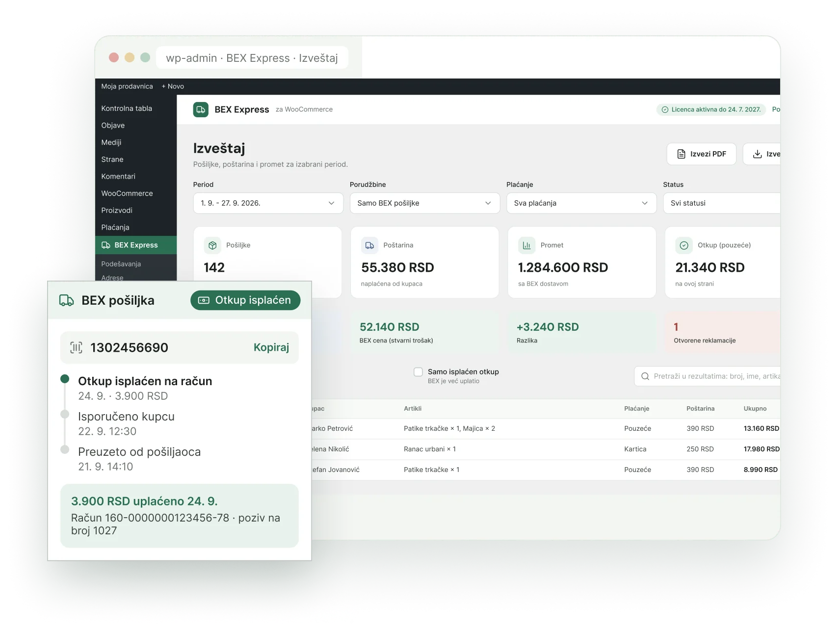
Task: Open Proizvodi in sidebar menu
Action: pyautogui.click(x=117, y=210)
